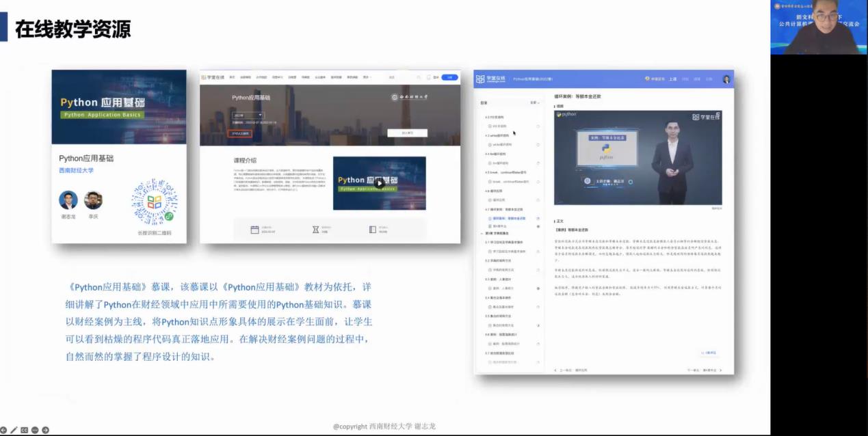Screen dimensions: 868x436
Task: Go to previous unit 循环应用 link
Action: click(x=570, y=370)
